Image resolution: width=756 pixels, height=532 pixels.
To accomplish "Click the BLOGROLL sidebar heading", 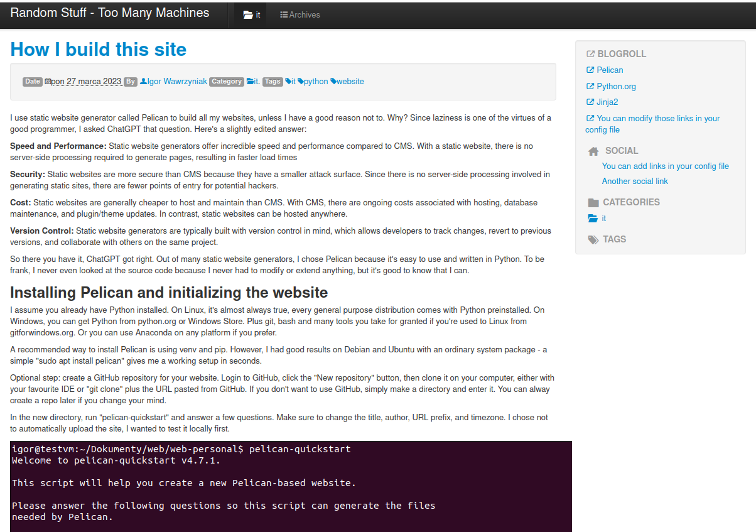I will [622, 54].
